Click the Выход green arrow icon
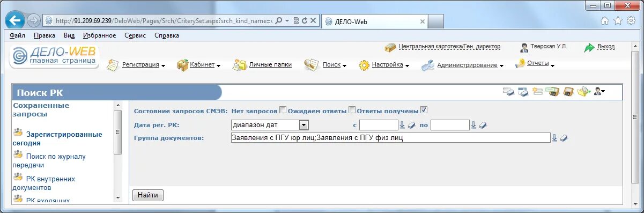644x213 pixels. click(589, 47)
